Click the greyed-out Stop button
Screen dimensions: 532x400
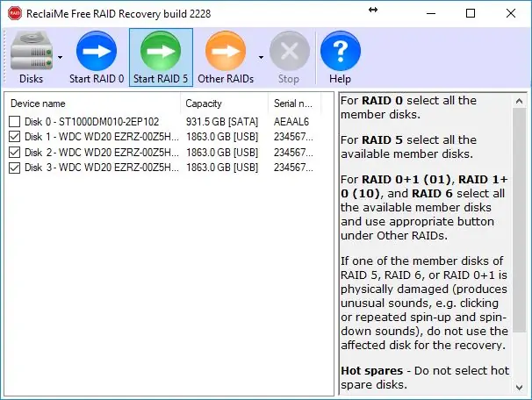pyautogui.click(x=289, y=57)
